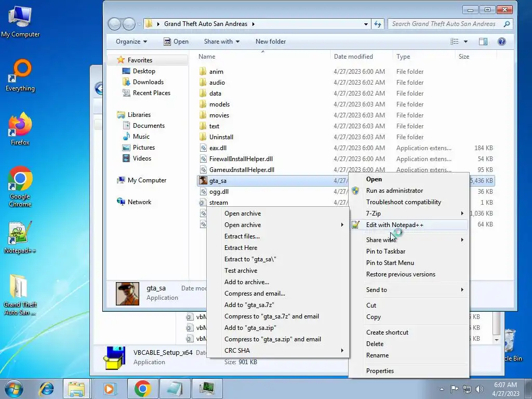Choose Extract Here
The height and width of the screenshot is (399, 532).
point(278,248)
